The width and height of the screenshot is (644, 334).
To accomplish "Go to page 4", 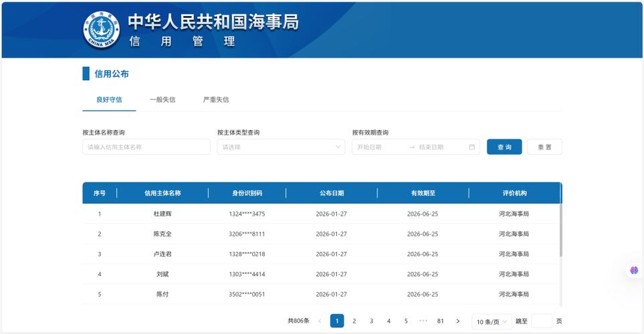I will tap(389, 321).
